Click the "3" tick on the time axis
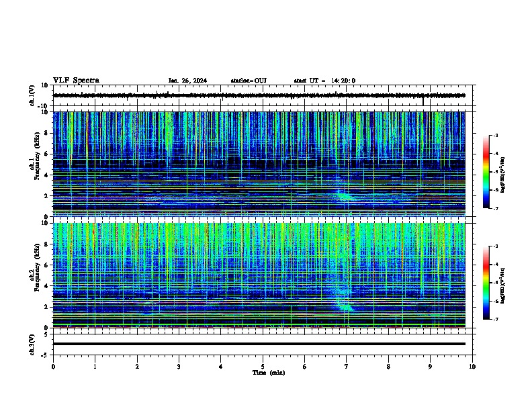This screenshot has width=532, height=411. tap(179, 367)
